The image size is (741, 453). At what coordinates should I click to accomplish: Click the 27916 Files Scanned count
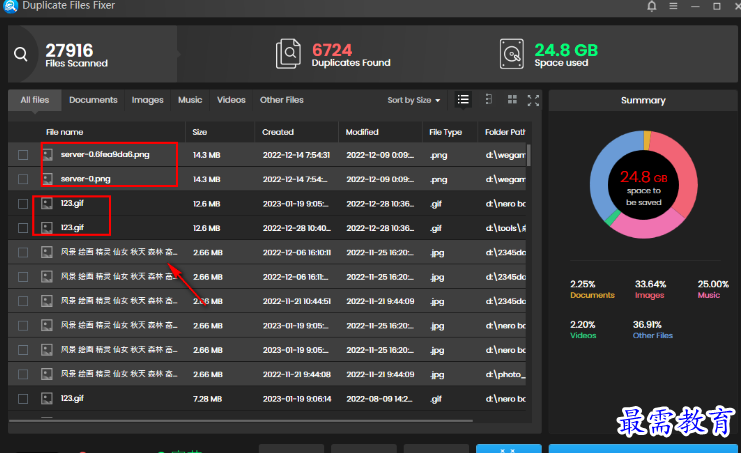click(x=69, y=50)
